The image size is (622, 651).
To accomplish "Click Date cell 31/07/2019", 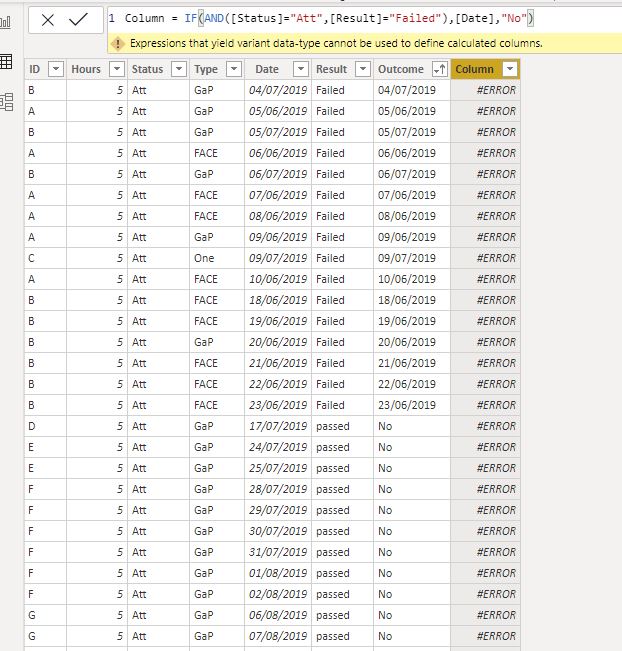I will tap(278, 552).
